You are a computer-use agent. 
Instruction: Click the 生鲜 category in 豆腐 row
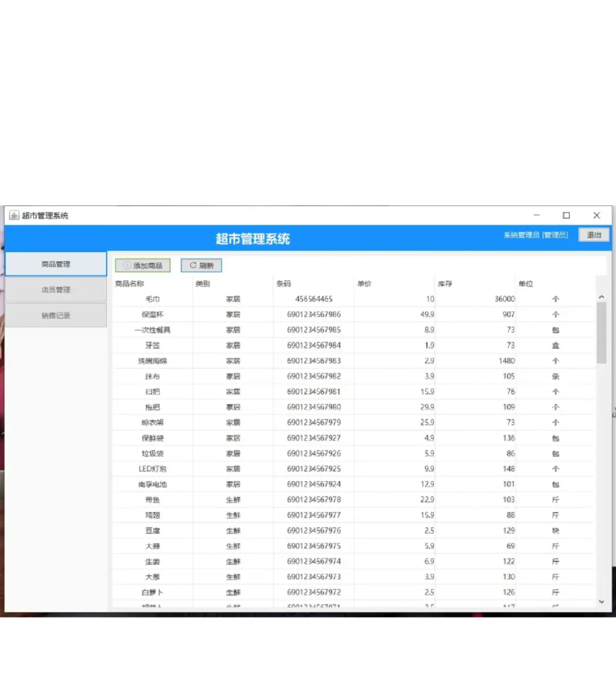pyautogui.click(x=233, y=530)
